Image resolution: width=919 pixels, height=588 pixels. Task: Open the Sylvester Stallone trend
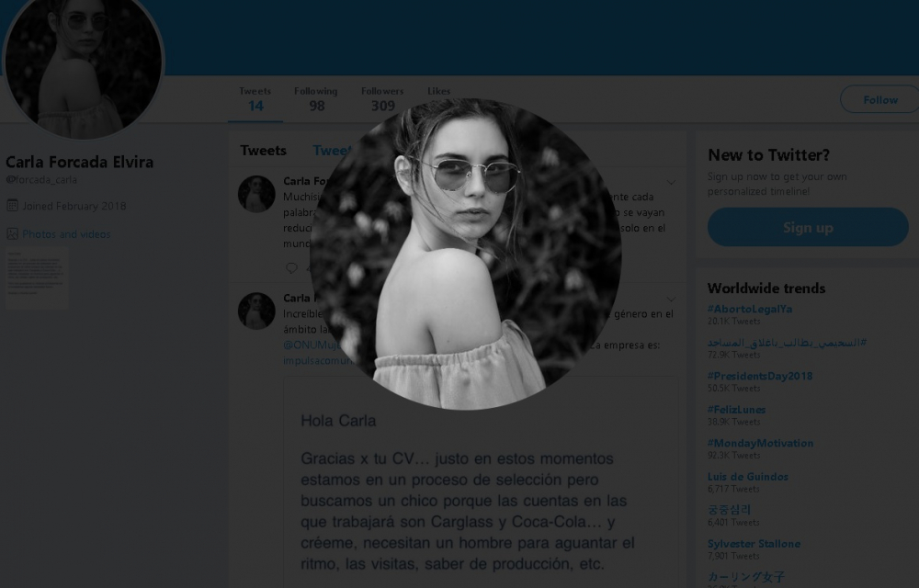click(754, 544)
